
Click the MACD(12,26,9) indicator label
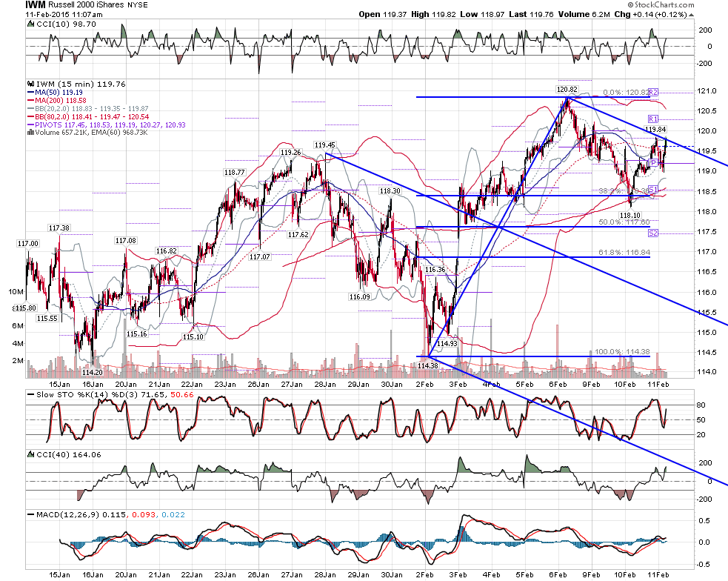[67, 514]
